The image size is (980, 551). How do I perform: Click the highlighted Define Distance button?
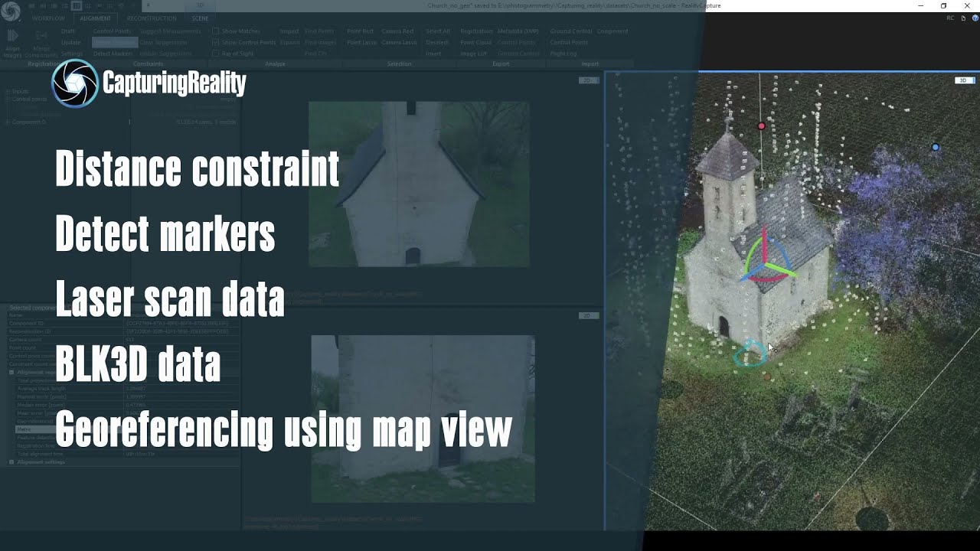[x=115, y=42]
